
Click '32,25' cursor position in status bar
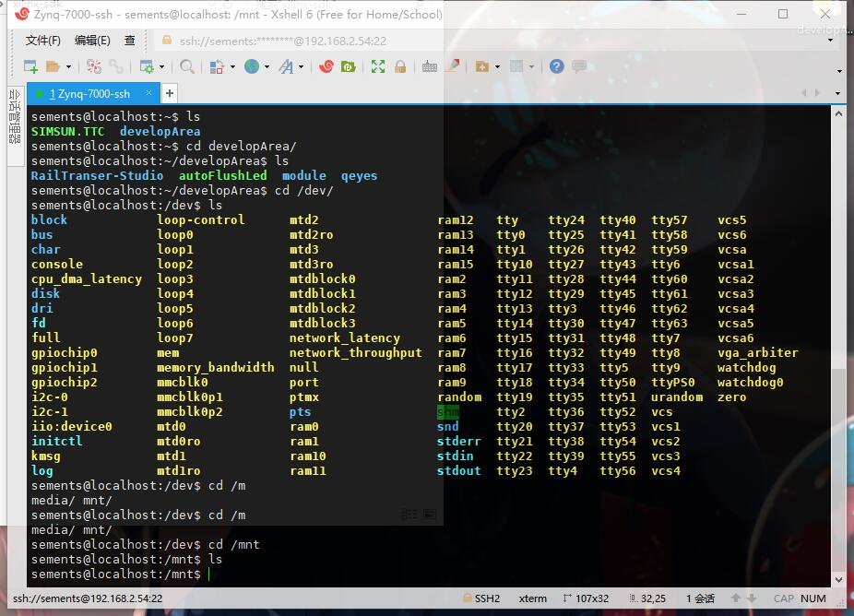tap(647, 598)
